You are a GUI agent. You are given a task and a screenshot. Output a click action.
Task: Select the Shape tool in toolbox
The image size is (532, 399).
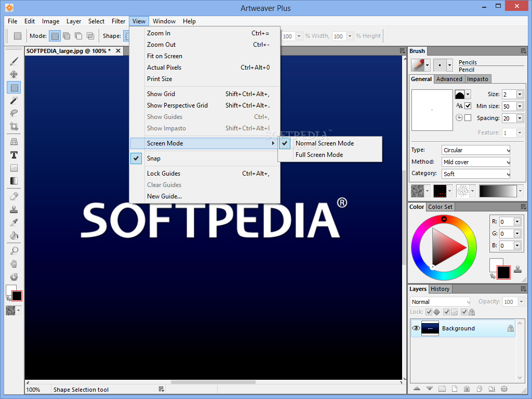[14, 168]
